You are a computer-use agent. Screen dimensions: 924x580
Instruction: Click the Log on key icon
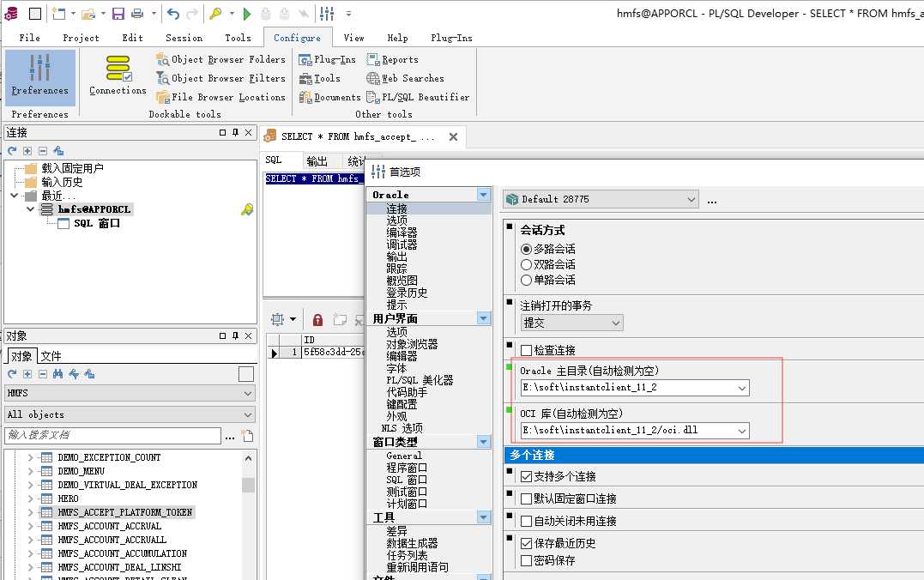(215, 13)
